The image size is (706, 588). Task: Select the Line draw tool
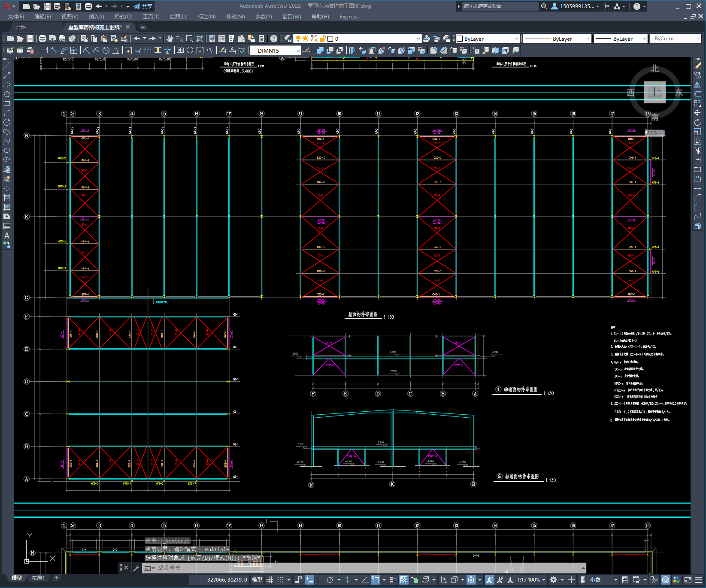click(7, 66)
